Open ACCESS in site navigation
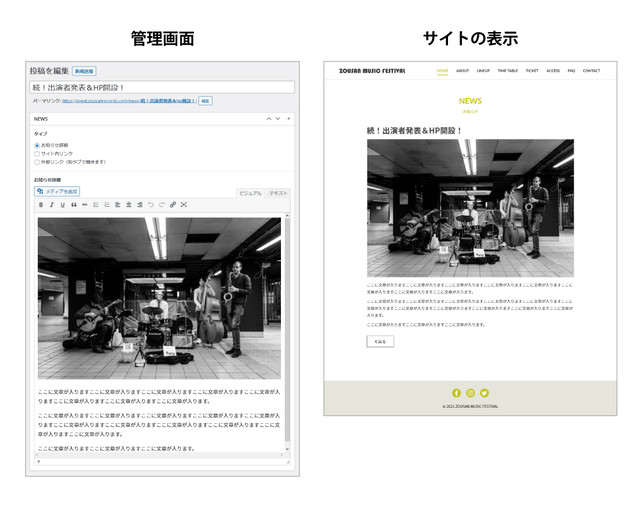This screenshot has height=525, width=640. (x=553, y=71)
